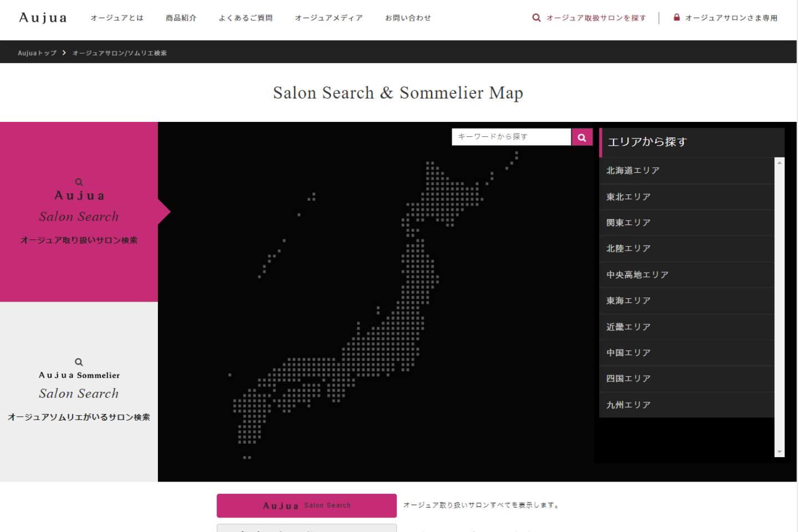
Task: Click the エリアから探す heading
Action: tap(647, 142)
